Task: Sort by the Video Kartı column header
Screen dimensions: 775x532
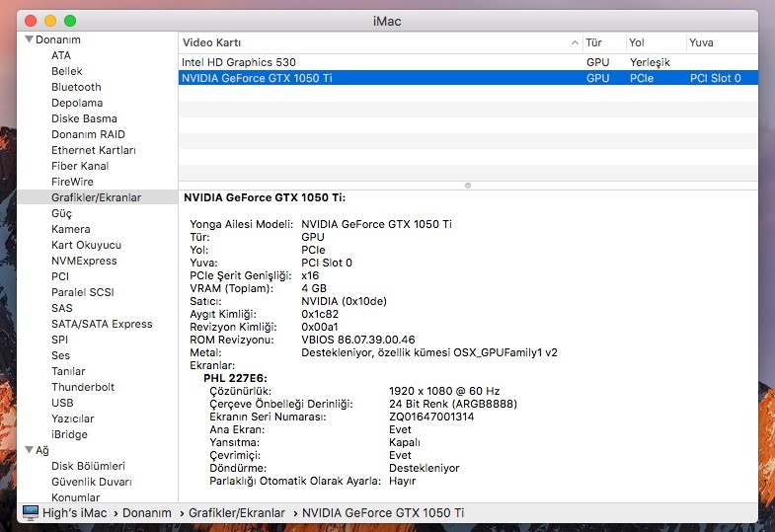Action: (x=375, y=43)
